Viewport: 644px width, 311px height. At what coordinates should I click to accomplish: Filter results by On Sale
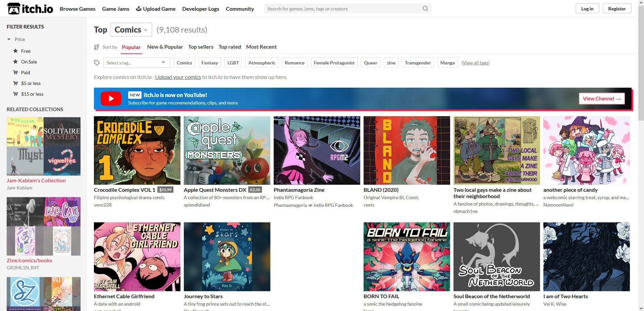click(x=29, y=62)
